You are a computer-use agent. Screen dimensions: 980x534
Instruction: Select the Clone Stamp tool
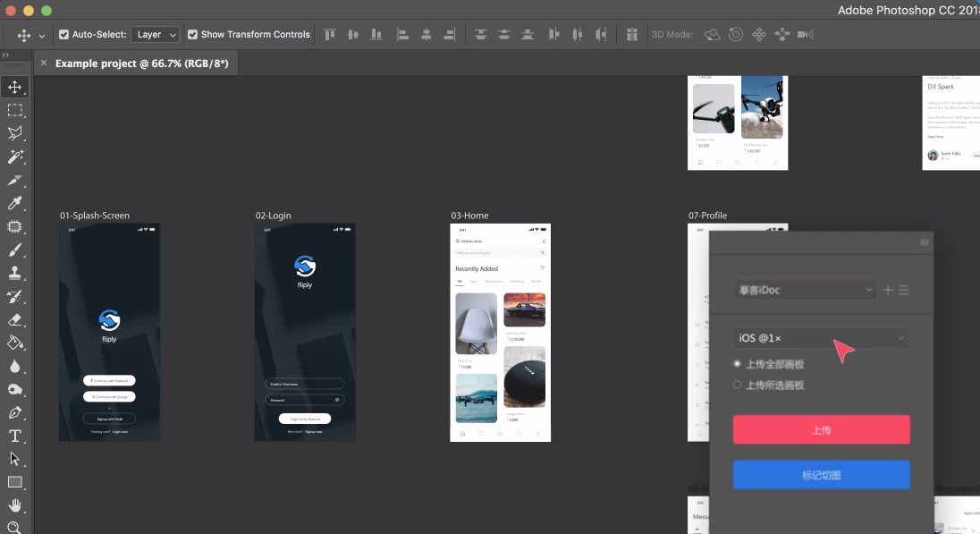point(14,273)
